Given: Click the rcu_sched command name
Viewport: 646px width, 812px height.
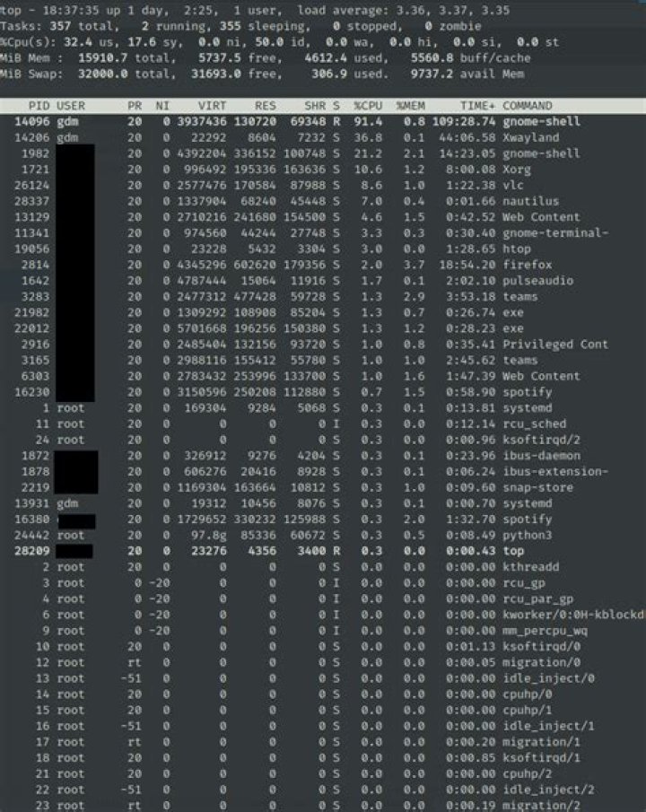Looking at the screenshot, I should click(534, 424).
